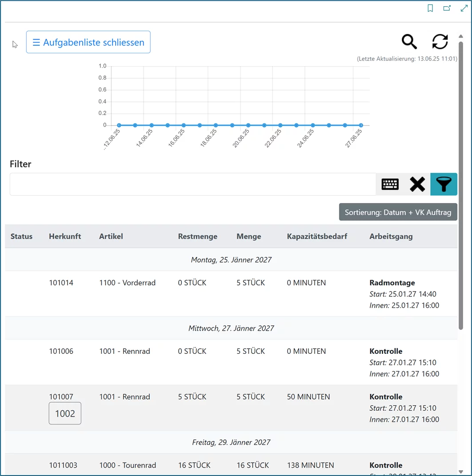This screenshot has height=476, width=472.
Task: Click the magnifying glass search icon
Action: (409, 42)
